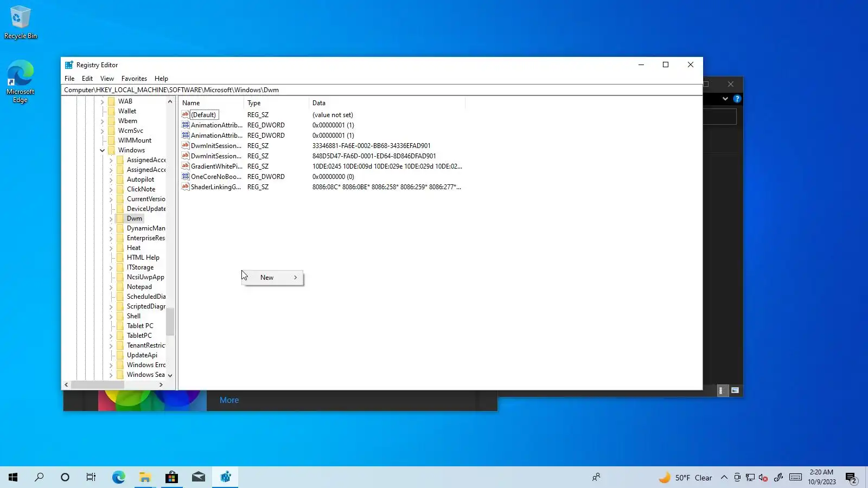Open the Favorites menu
This screenshot has height=488, width=868.
(134, 79)
